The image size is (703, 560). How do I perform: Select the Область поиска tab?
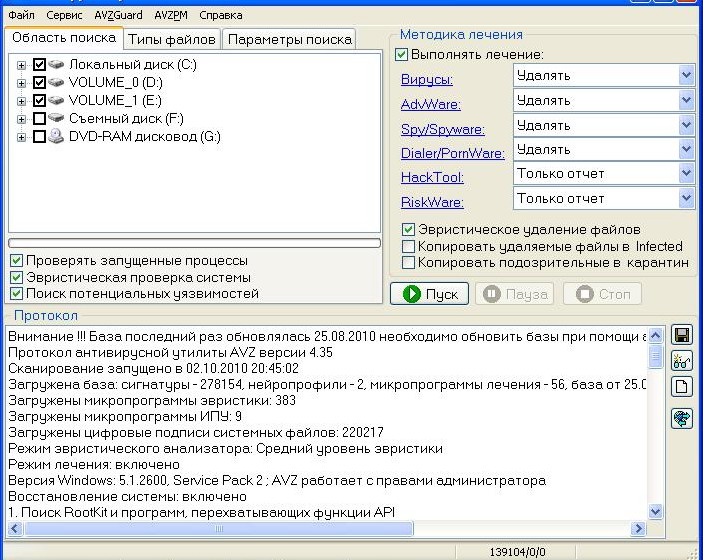[64, 38]
